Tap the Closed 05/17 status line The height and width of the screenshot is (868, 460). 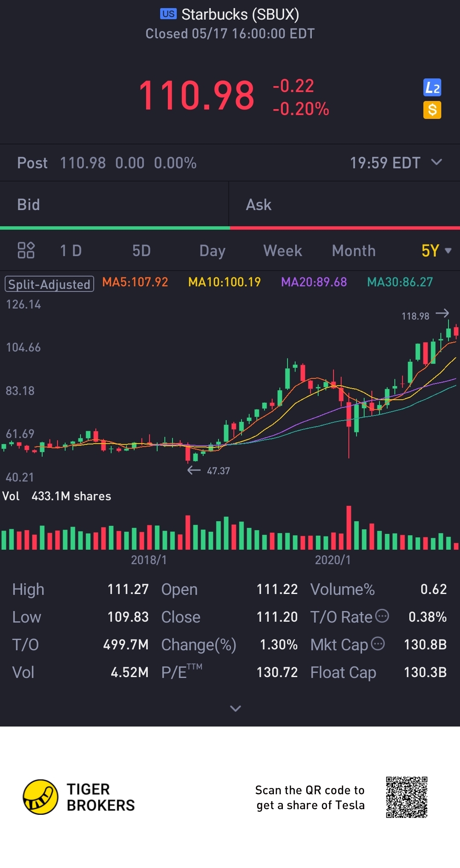click(230, 34)
